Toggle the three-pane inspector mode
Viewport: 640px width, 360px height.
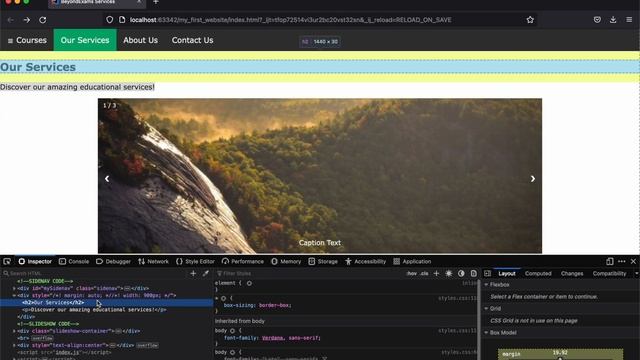point(487,273)
